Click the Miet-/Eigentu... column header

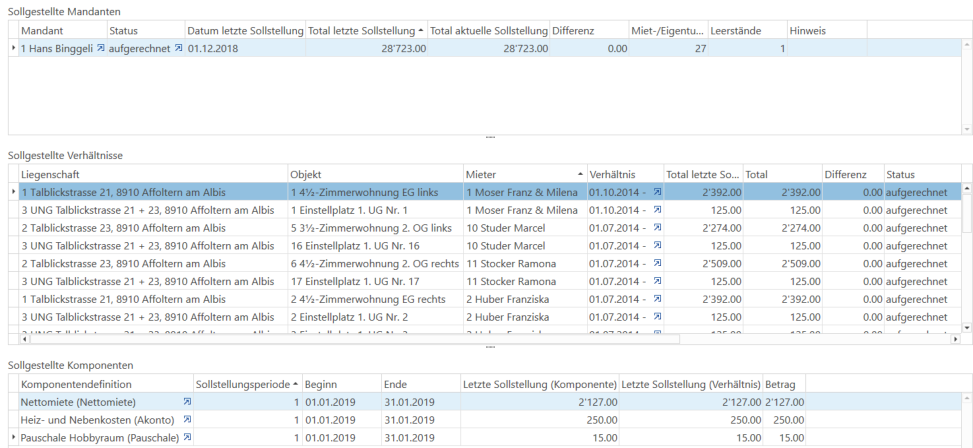668,30
